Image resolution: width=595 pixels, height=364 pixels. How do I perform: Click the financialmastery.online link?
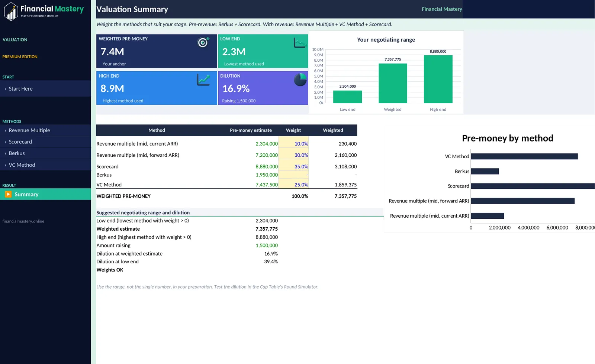[x=23, y=221]
